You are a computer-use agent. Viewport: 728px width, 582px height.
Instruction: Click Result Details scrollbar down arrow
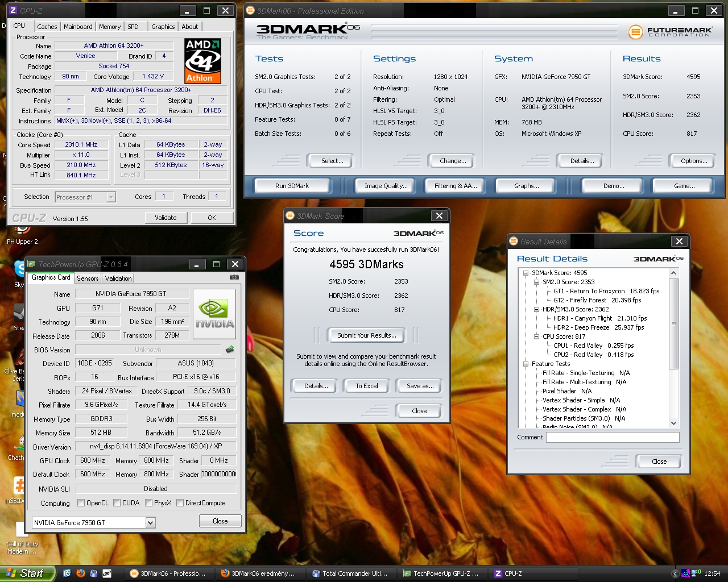(674, 423)
